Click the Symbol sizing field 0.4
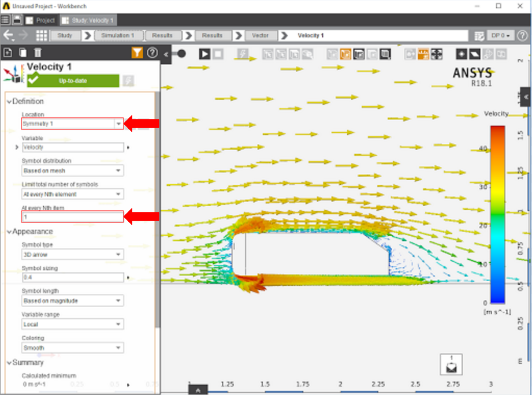The width and height of the screenshot is (532, 395). point(73,277)
